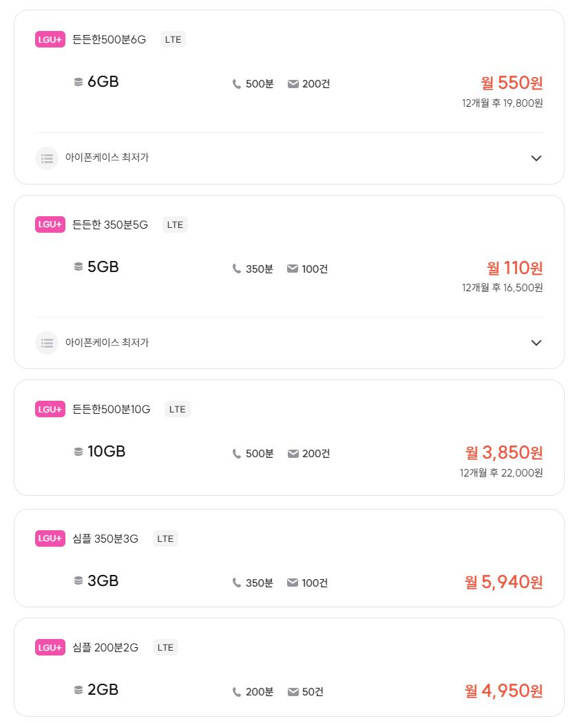This screenshot has height=723, width=588.
Task: Click LTE tag on 든든한500분10G plan
Action: pyautogui.click(x=177, y=409)
